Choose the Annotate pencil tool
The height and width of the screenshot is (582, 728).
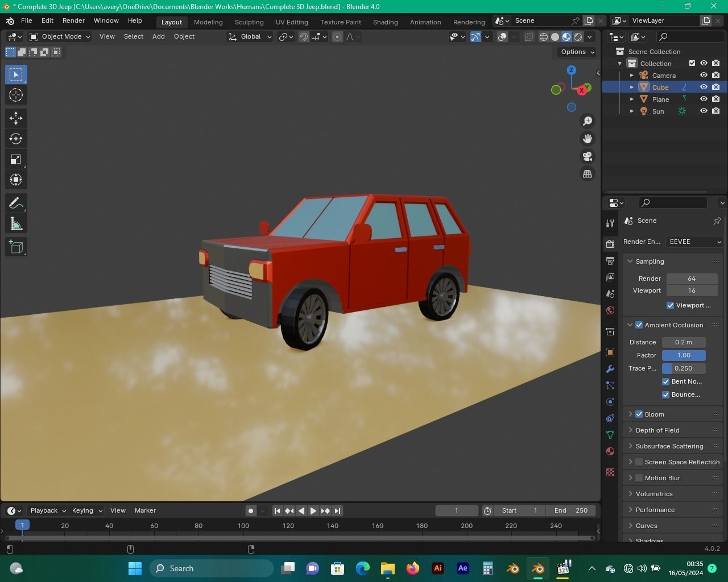pyautogui.click(x=16, y=203)
